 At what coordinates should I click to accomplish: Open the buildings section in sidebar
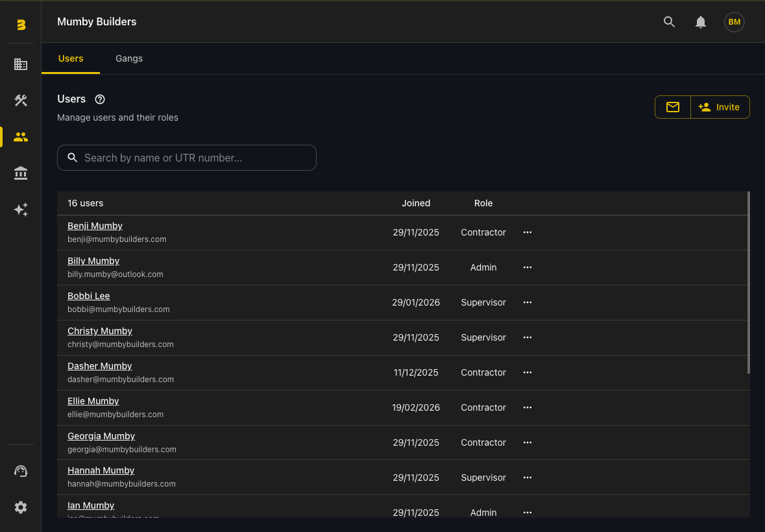pyautogui.click(x=21, y=64)
